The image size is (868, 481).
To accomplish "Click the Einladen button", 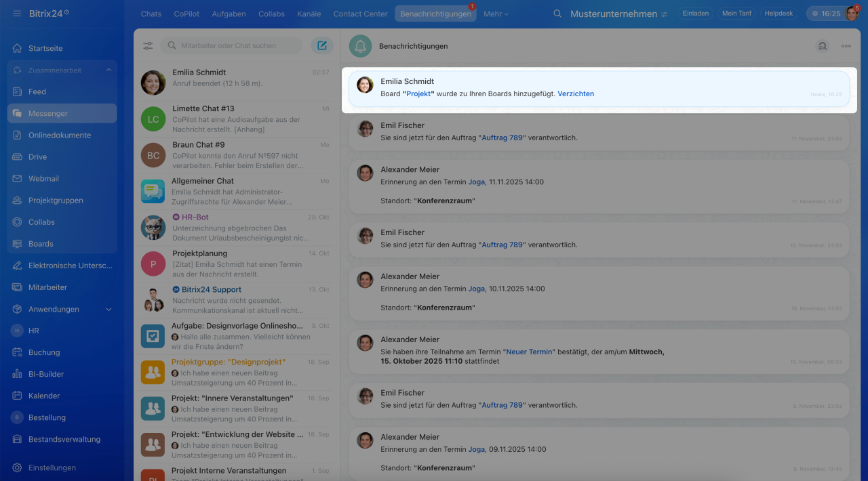I will click(695, 14).
